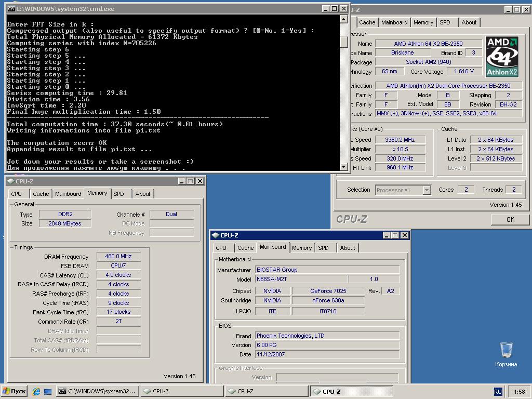Click the DDR2 memory type field
532x399 pixels.
65,214
